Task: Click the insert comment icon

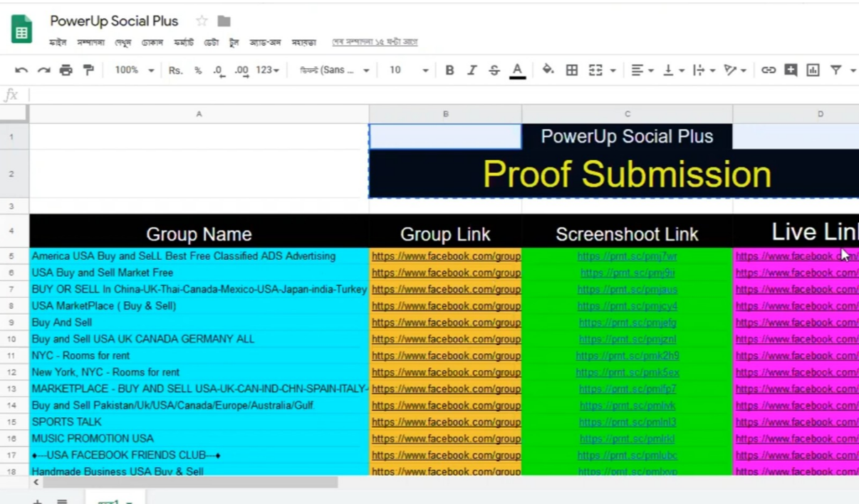Action: tap(791, 70)
